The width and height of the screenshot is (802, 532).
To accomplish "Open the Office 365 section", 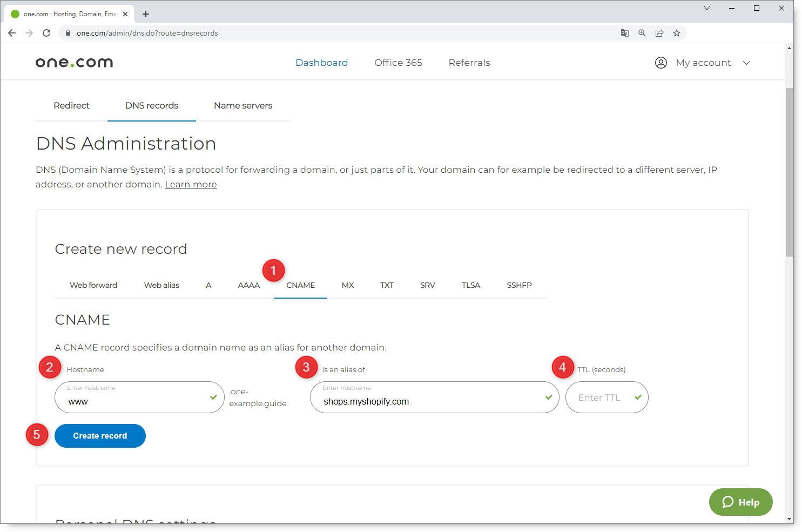I will click(x=398, y=63).
